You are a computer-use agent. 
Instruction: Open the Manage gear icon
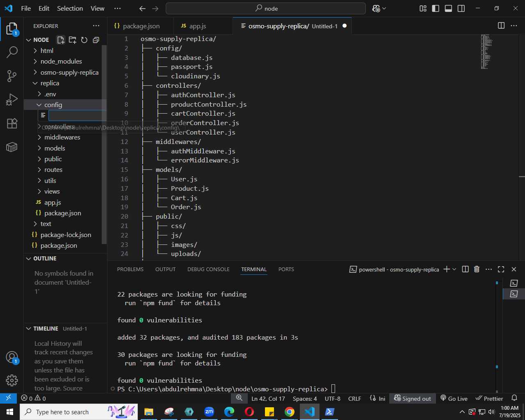tap(12, 381)
